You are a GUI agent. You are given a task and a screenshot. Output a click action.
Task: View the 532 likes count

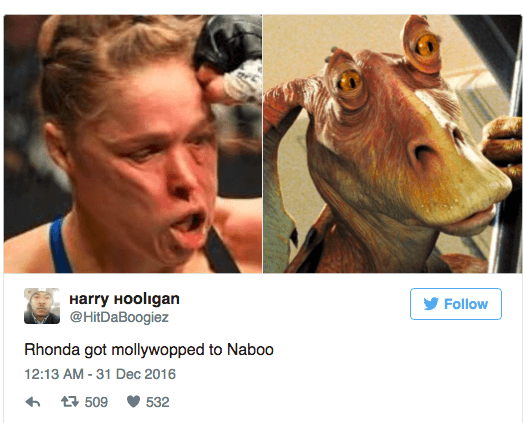[158, 402]
